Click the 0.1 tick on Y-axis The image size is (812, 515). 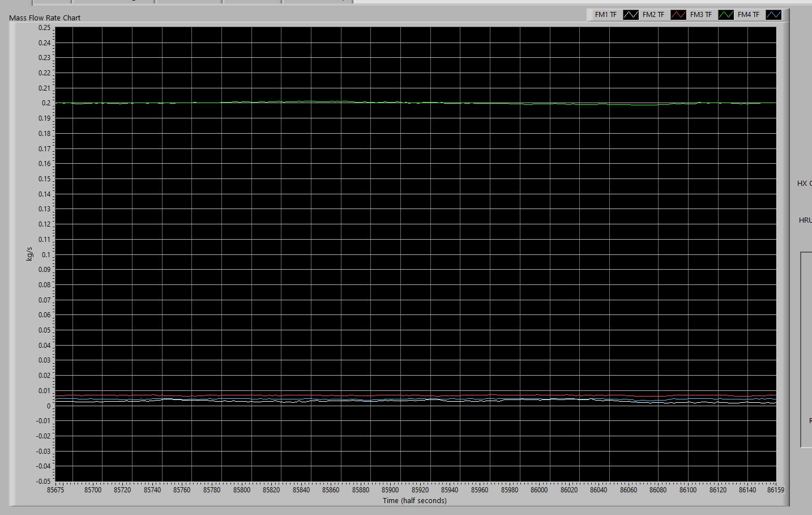(46, 255)
